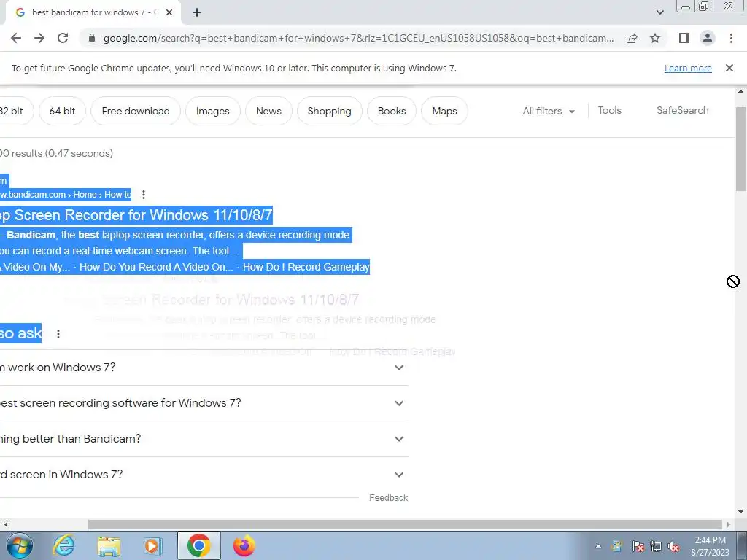The height and width of the screenshot is (560, 747).
Task: Select the Chrome icon in the taskbar
Action: (198, 545)
